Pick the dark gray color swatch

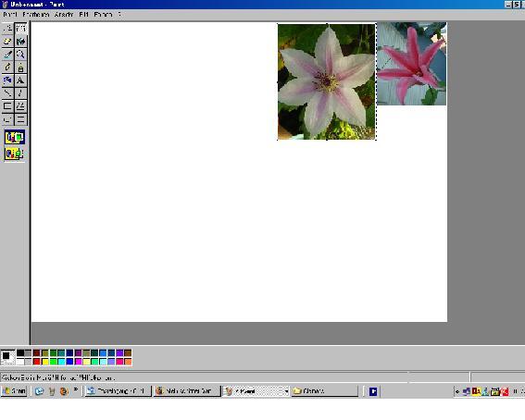click(x=28, y=352)
